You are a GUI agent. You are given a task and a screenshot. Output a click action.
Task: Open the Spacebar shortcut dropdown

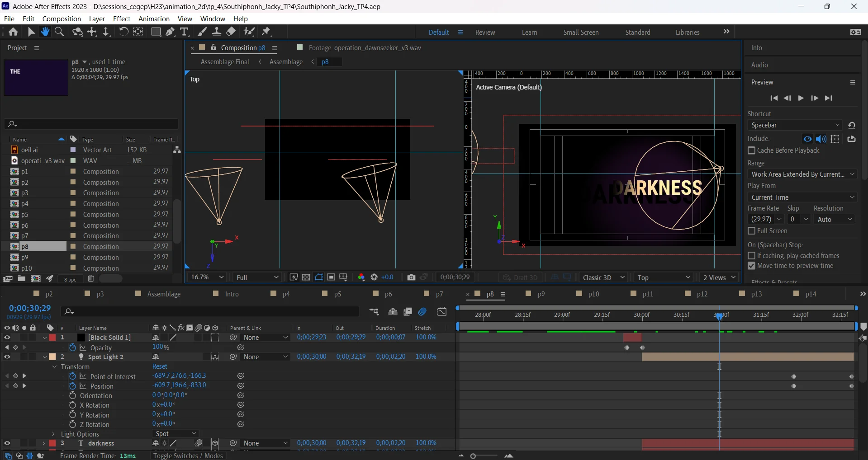[x=795, y=125]
